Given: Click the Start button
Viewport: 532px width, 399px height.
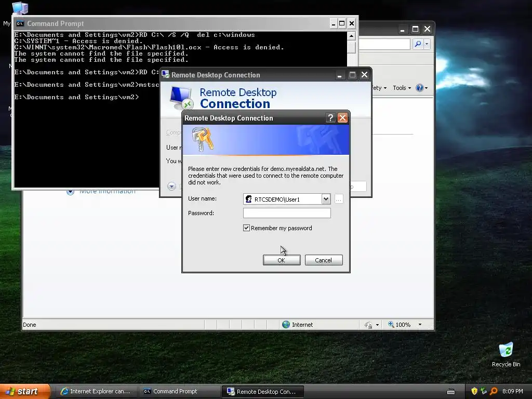Looking at the screenshot, I should 25,391.
